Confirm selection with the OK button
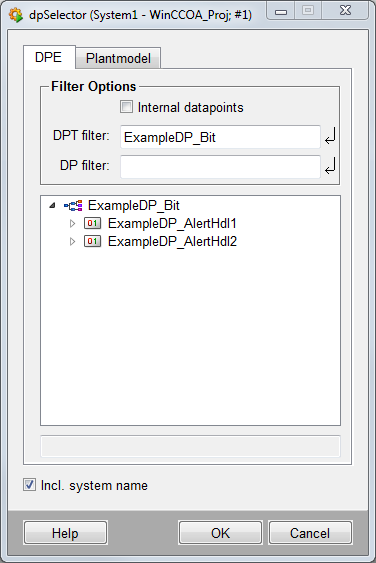Screen dimensions: 376x563 tap(220, 533)
